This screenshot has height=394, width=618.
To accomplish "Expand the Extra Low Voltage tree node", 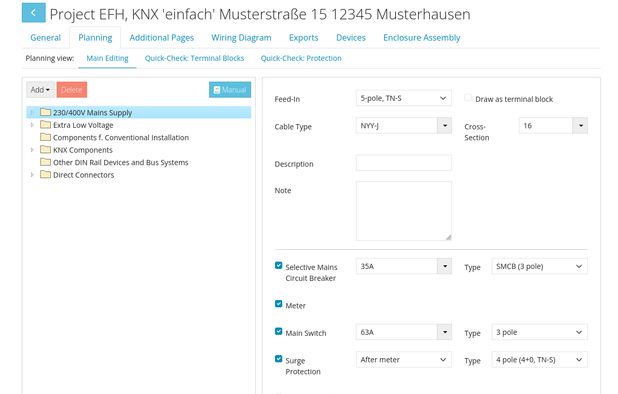I will tap(32, 125).
